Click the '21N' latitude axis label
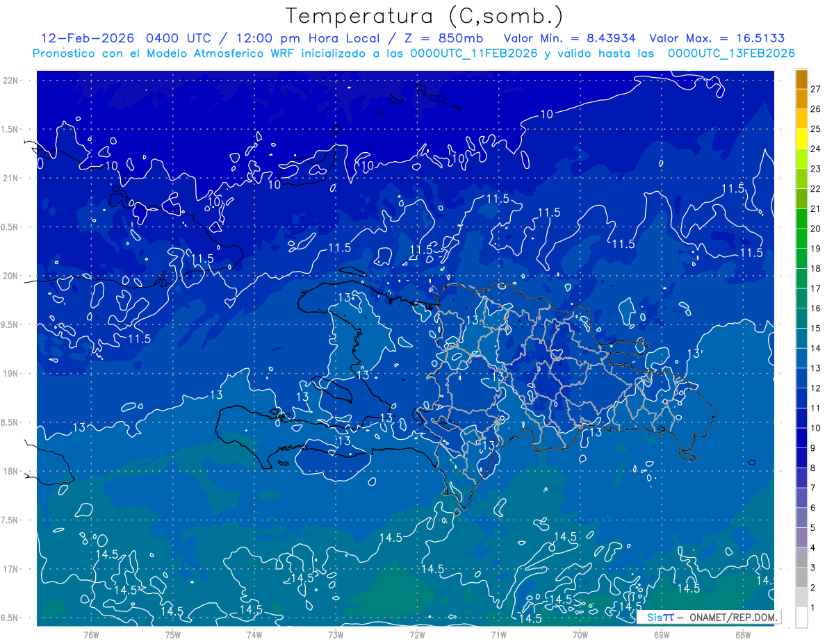This screenshot has width=834, height=644. click(x=12, y=178)
